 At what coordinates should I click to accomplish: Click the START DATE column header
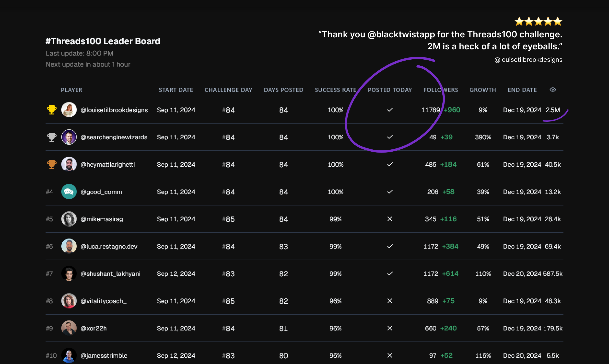click(176, 90)
